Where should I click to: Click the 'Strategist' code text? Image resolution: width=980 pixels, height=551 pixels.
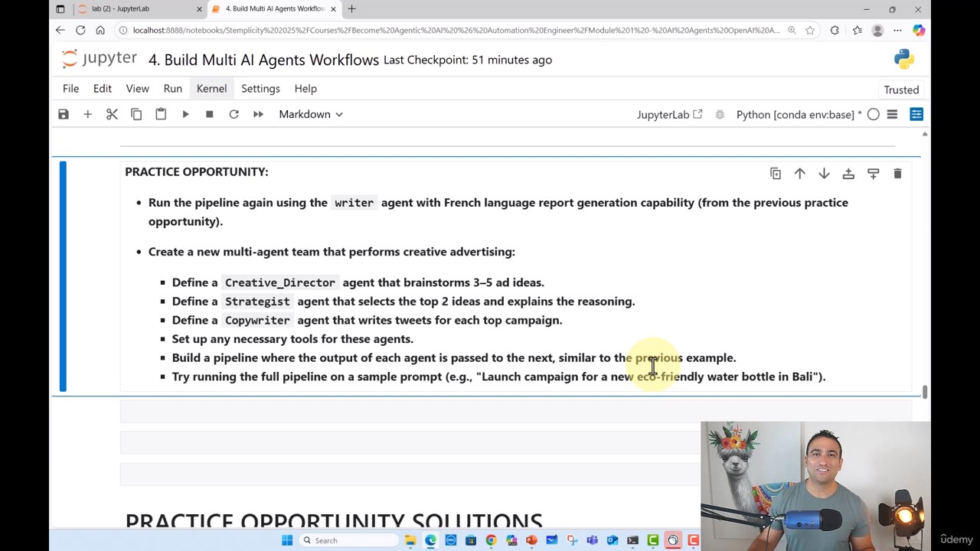(x=257, y=302)
